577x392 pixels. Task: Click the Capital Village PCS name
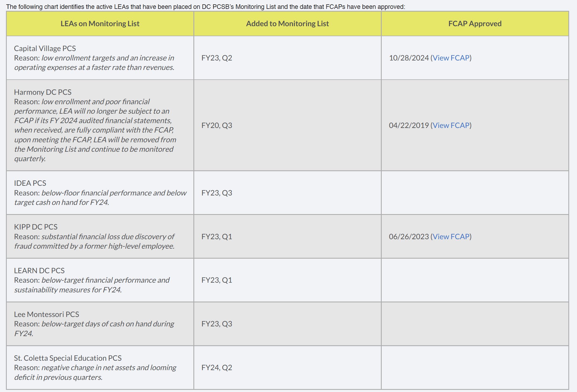pos(45,49)
